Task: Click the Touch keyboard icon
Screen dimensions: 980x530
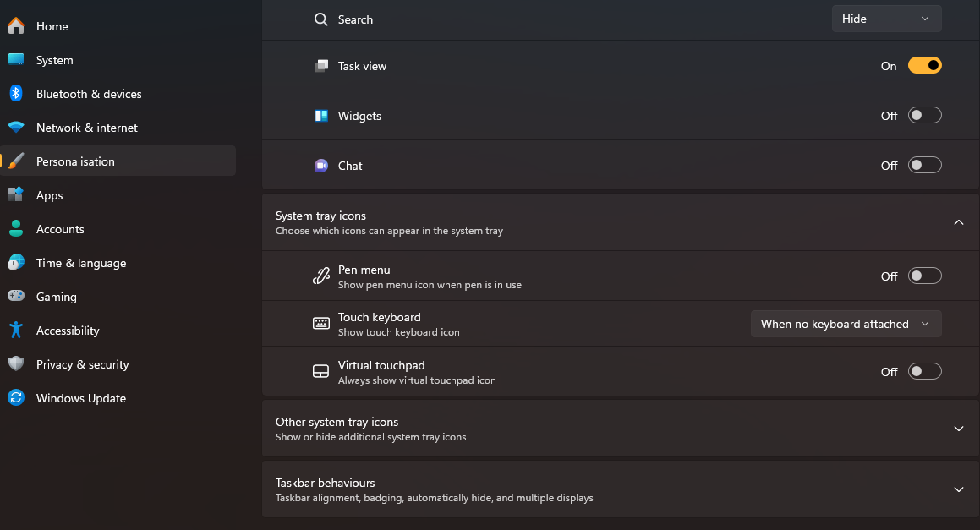Action: click(x=320, y=323)
